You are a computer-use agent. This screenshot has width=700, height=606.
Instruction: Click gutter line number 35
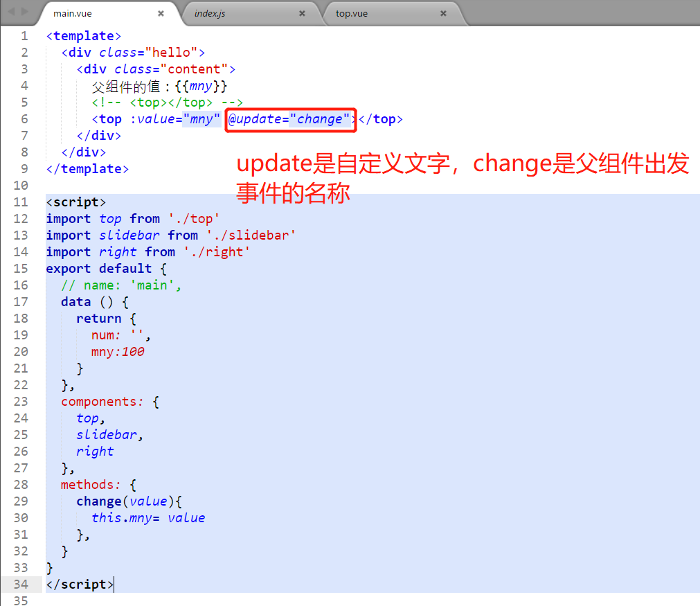[x=21, y=600]
